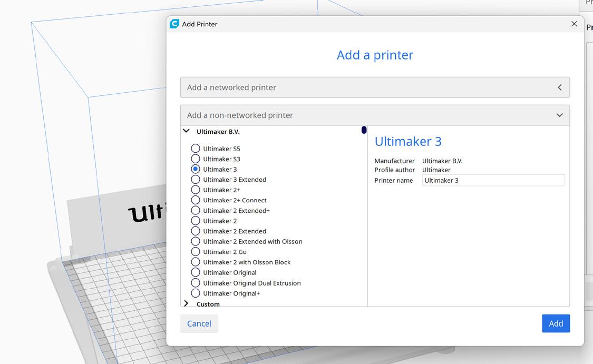The width and height of the screenshot is (593, 364).
Task: Pick Ultimaker 2 Extended with Olsson
Action: pyautogui.click(x=196, y=242)
